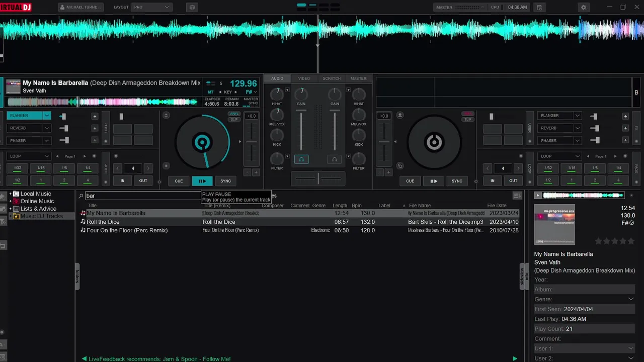Activate FLANGER effect on left deck
Viewport: 644px width, 362px height.
pyautogui.click(x=25, y=116)
